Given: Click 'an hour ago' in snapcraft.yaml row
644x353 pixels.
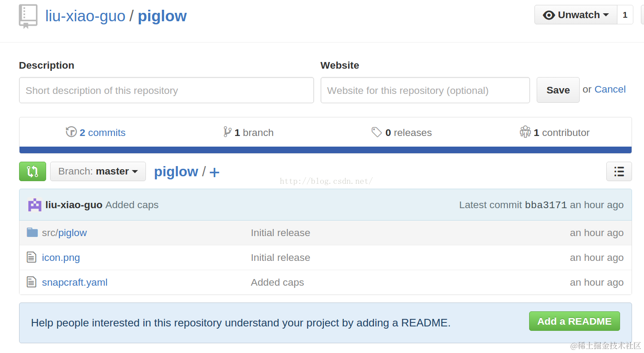Looking at the screenshot, I should [597, 282].
